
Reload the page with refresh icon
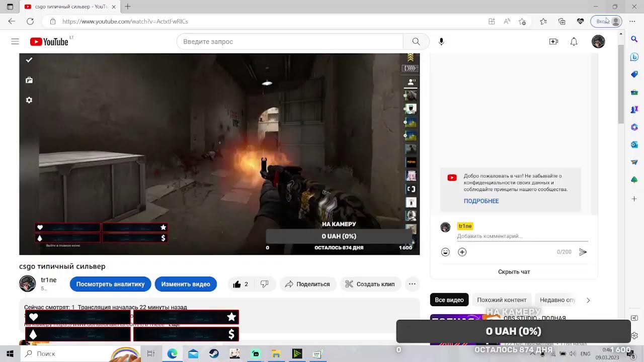point(30,21)
